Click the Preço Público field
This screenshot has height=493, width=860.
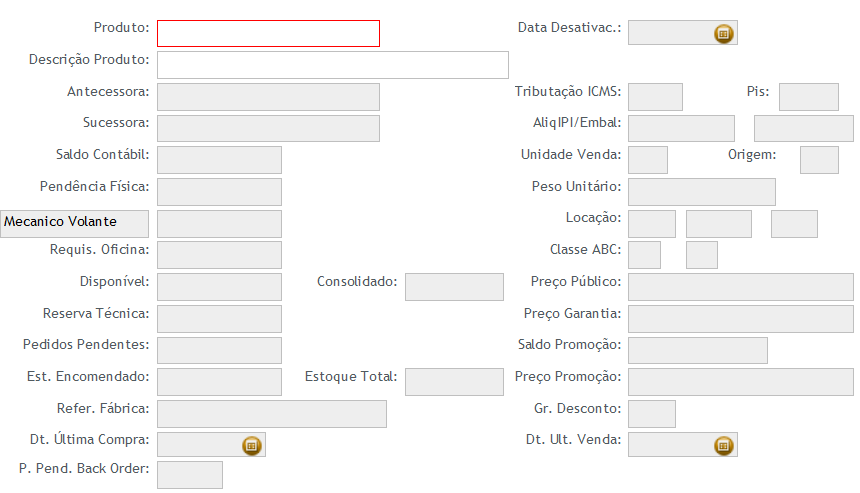point(741,287)
